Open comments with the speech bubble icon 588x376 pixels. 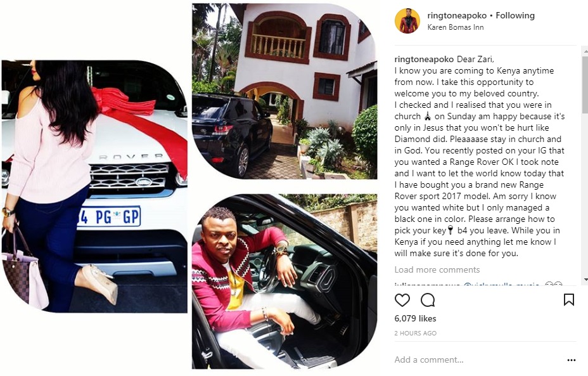click(x=428, y=300)
